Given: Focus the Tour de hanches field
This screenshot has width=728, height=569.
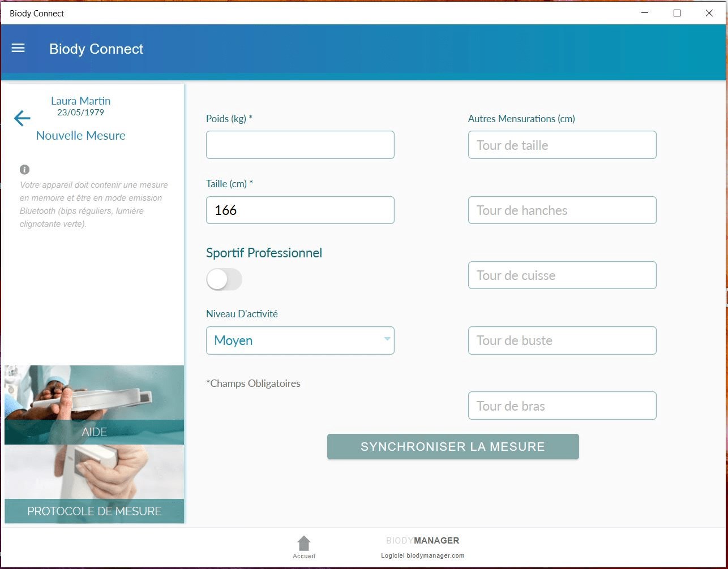Looking at the screenshot, I should tap(562, 210).
